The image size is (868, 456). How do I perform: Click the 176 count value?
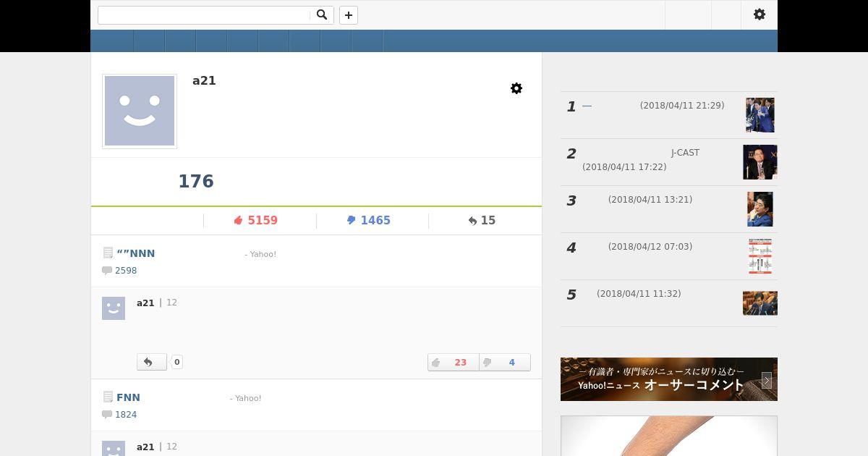pos(196,182)
